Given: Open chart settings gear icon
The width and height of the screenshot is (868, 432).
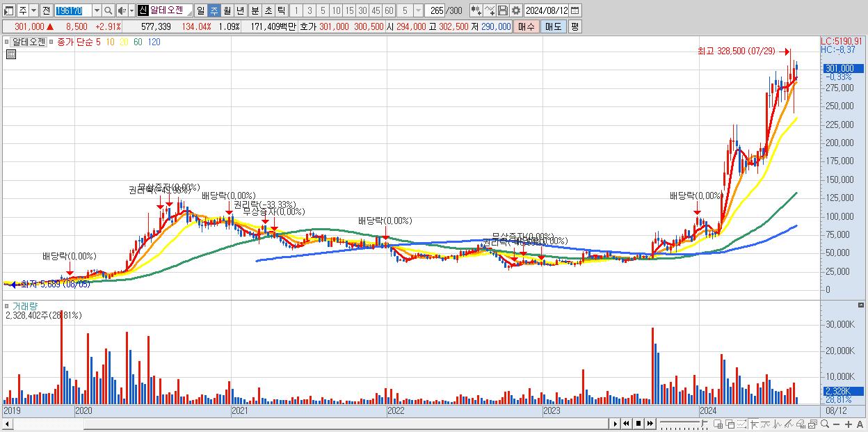Looking at the screenshot, I should pyautogui.click(x=515, y=10).
